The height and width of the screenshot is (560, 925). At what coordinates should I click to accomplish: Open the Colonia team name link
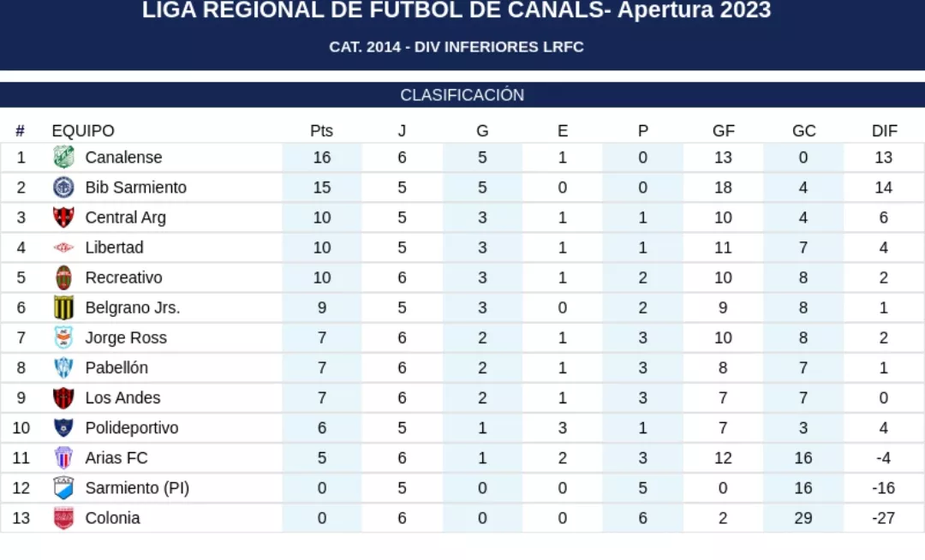tap(112, 518)
